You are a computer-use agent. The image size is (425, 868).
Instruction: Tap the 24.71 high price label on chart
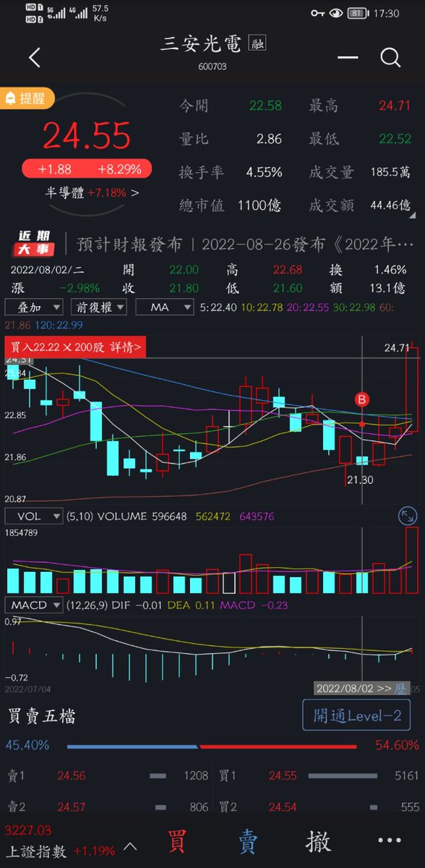pyautogui.click(x=397, y=348)
